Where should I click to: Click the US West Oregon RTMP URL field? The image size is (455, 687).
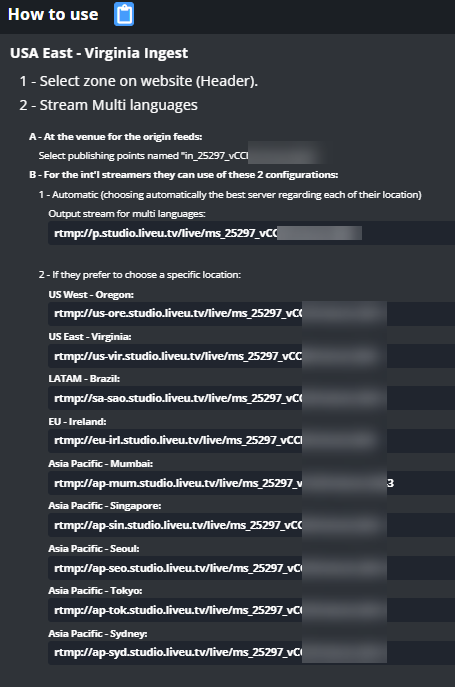click(x=252, y=313)
